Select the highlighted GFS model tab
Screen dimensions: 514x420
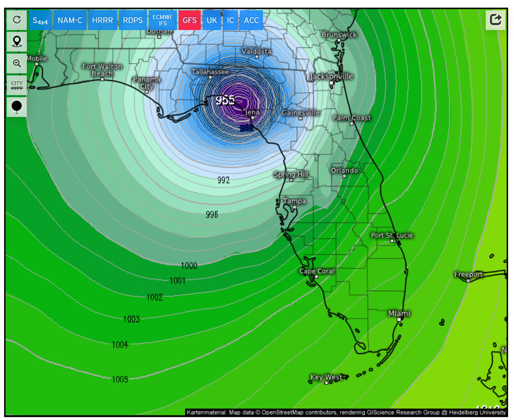tap(190, 20)
